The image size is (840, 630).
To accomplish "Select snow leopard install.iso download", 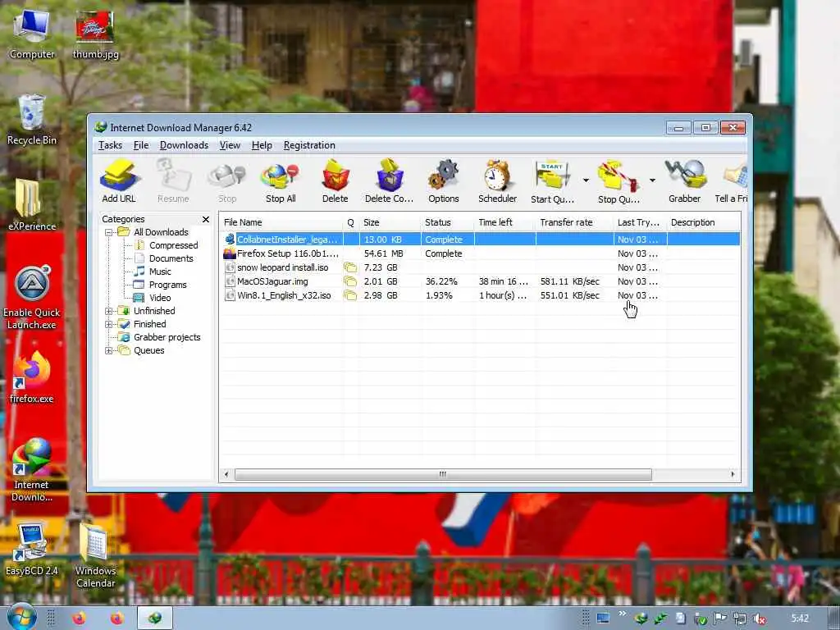I will pyautogui.click(x=481, y=267).
